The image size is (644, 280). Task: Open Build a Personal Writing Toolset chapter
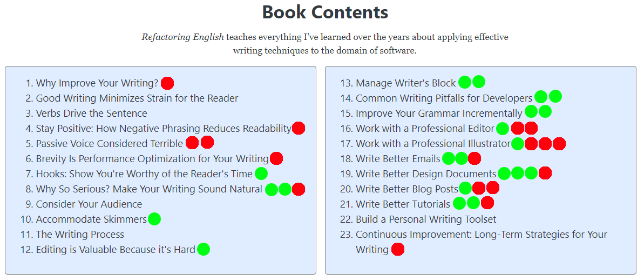tap(426, 219)
